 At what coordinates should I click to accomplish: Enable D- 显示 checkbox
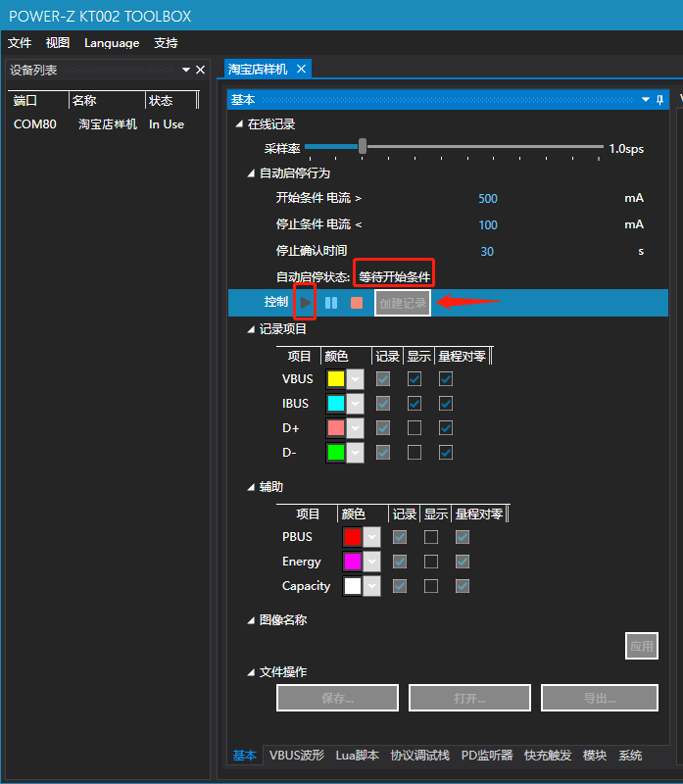[415, 453]
